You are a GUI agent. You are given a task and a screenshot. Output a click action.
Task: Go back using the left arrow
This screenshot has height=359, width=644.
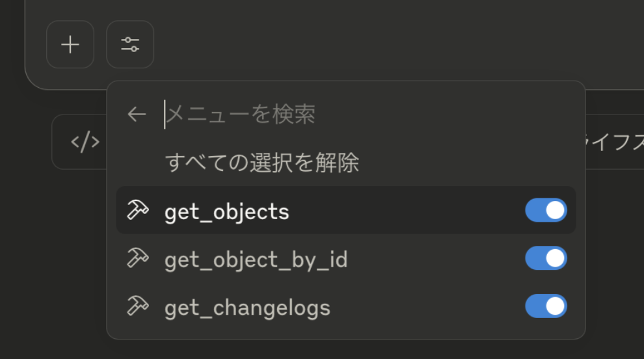click(x=137, y=114)
